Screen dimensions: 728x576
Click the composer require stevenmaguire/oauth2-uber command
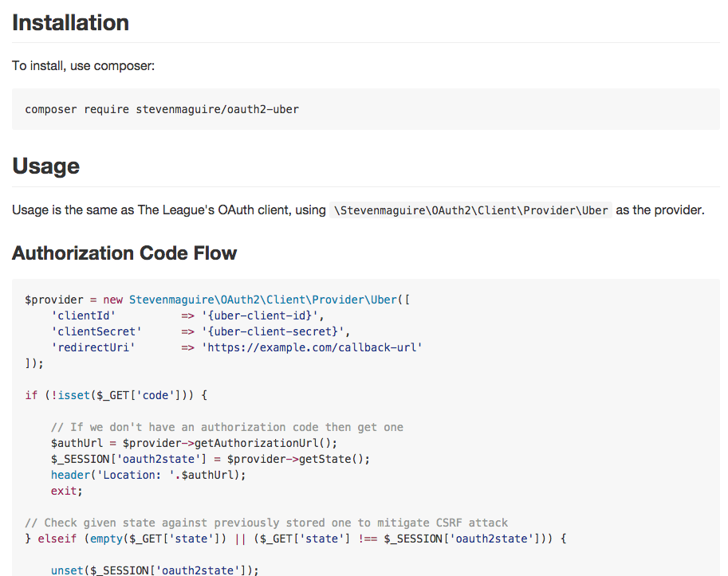pyautogui.click(x=162, y=109)
